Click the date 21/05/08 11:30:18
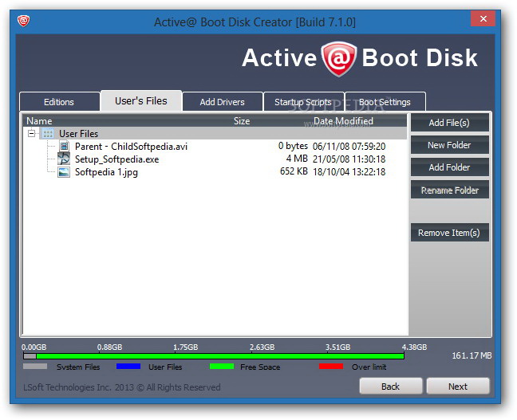Screen dimensions: 517x420 point(349,159)
